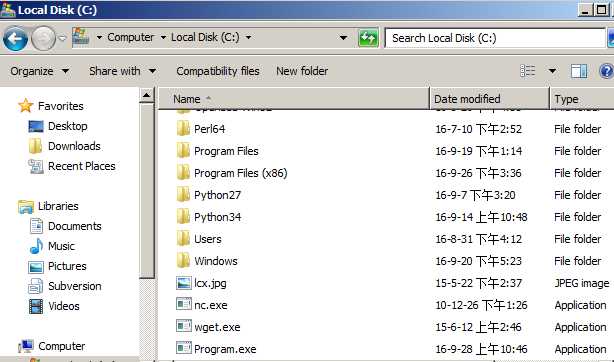The image size is (614, 362).
Task: Open the Music library
Action: pos(52,246)
